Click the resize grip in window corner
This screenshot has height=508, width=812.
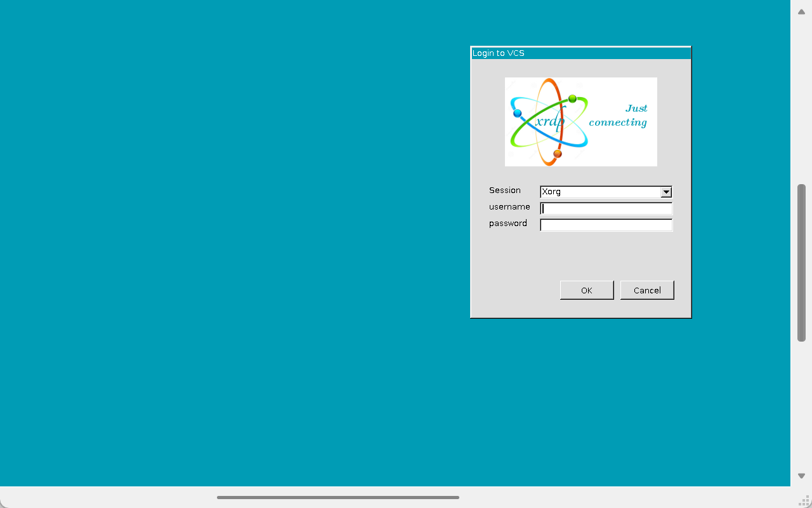point(804,500)
